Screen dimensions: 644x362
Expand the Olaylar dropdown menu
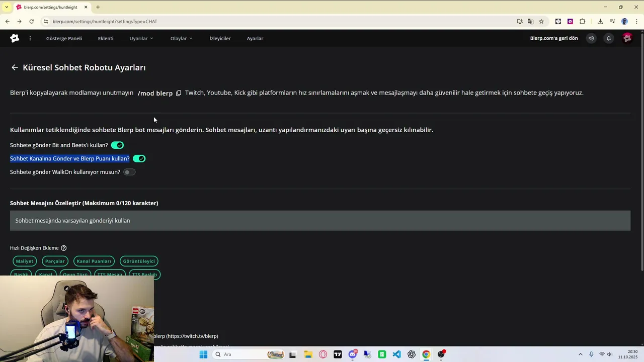[182, 38]
